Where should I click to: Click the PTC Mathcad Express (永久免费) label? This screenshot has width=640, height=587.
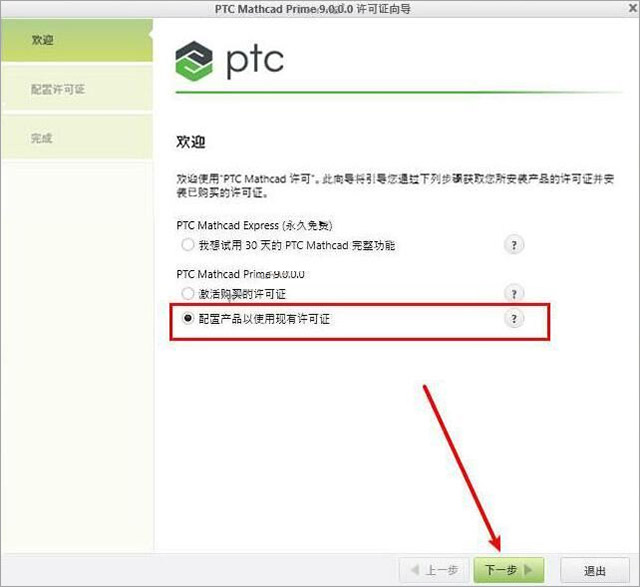click(x=254, y=225)
